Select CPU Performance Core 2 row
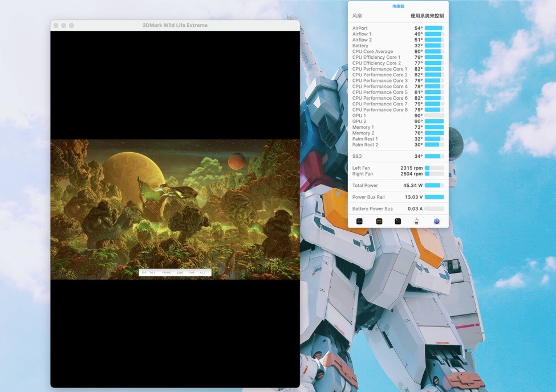The width and height of the screenshot is (556, 392). [x=398, y=75]
